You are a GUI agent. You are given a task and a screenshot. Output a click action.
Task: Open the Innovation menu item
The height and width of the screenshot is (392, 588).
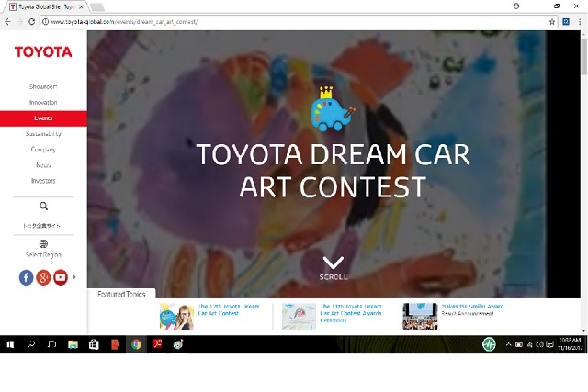[x=43, y=102]
